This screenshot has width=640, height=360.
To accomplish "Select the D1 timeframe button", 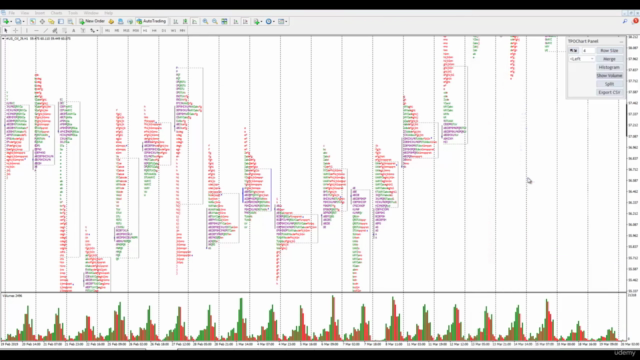I will pos(164,31).
